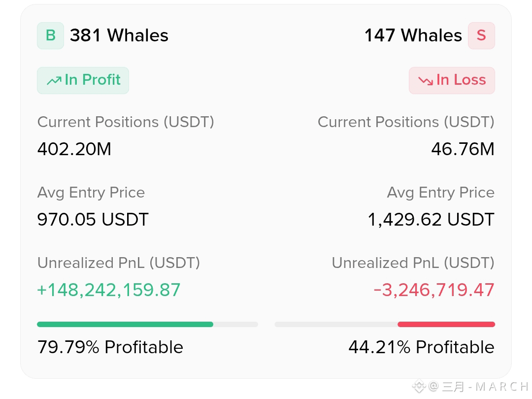Click the 1,429.62 USDT avg entry price
532x399 pixels.
point(431,220)
